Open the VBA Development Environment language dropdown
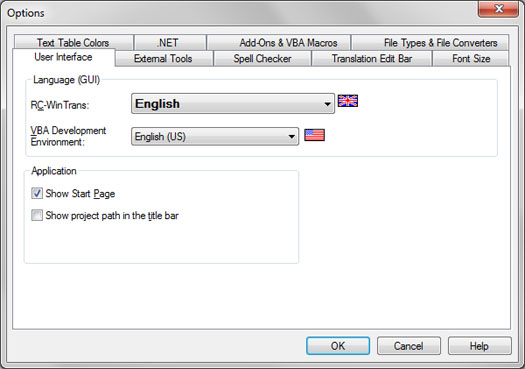This screenshot has height=369, width=525. coord(215,136)
